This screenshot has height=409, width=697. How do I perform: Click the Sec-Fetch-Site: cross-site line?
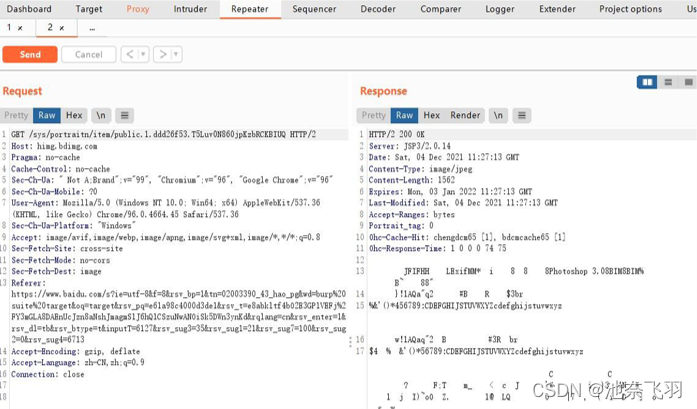[67, 249]
